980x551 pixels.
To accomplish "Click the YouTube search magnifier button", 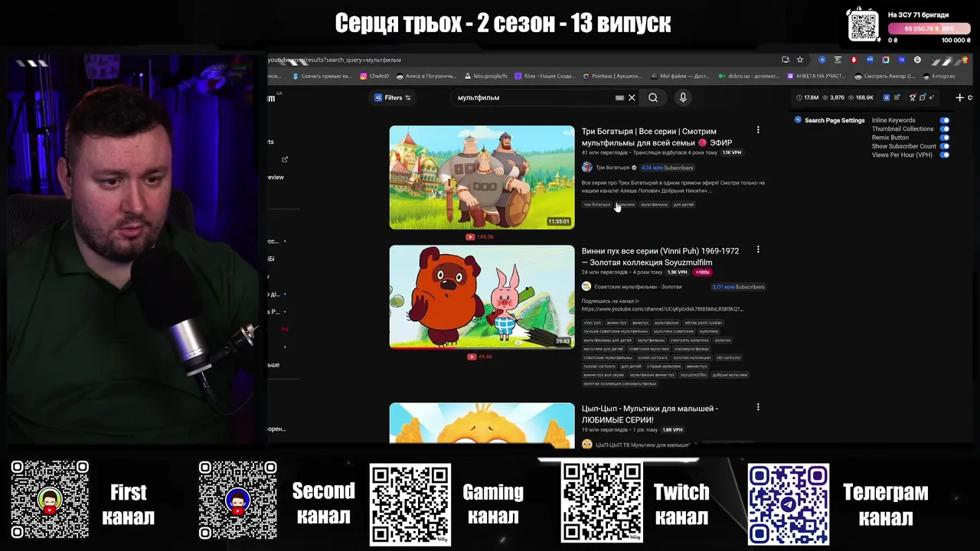I will coord(653,98).
